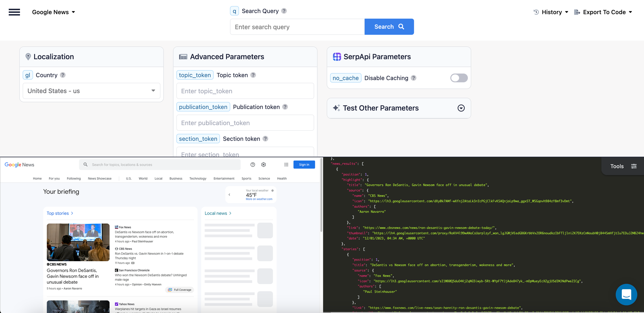Open the Tools panel in JSON view
This screenshot has height=313, width=644.
tap(623, 166)
